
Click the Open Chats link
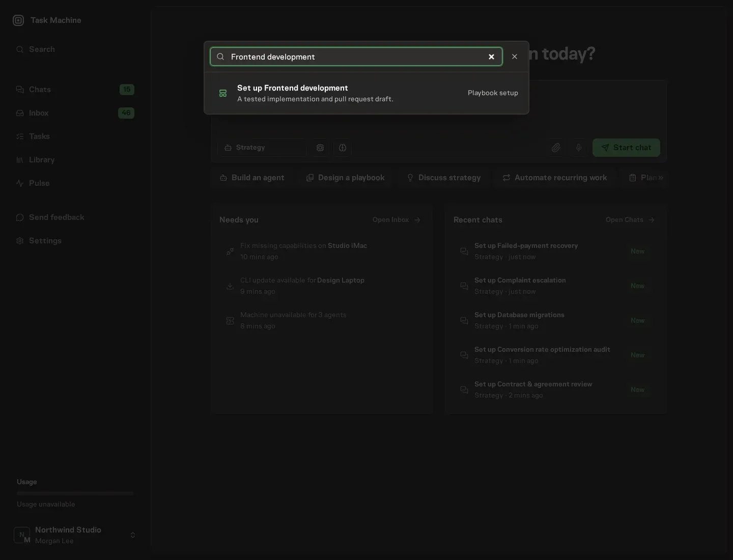point(630,220)
